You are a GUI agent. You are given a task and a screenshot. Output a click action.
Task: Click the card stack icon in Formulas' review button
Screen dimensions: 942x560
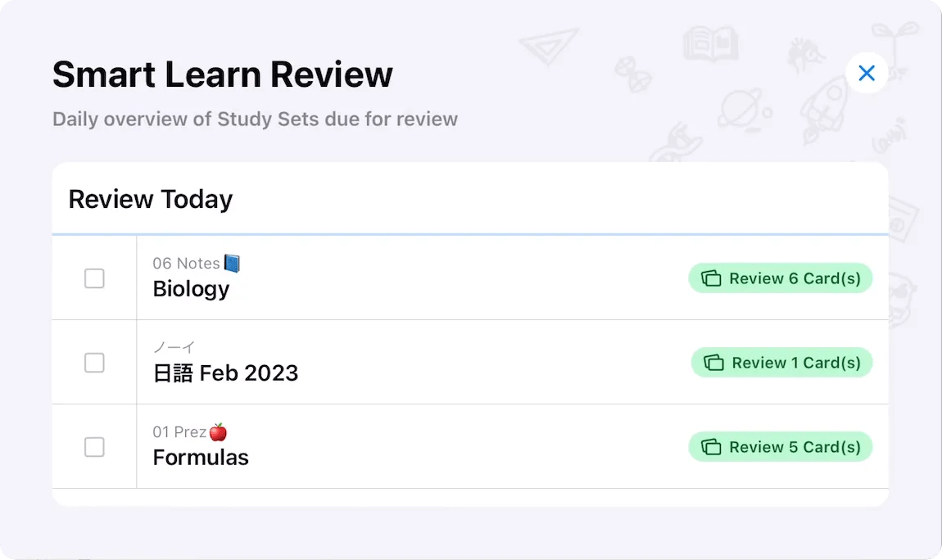[x=710, y=447]
